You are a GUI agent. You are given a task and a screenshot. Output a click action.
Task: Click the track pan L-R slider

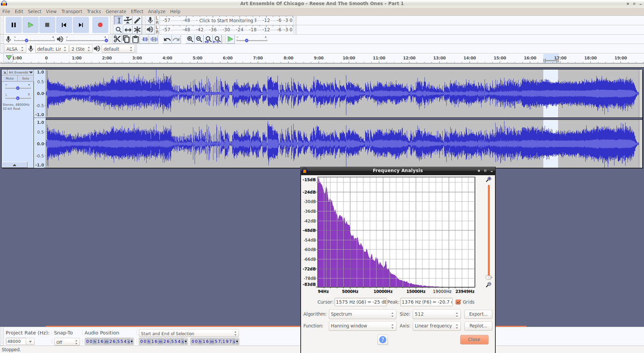coord(18,97)
